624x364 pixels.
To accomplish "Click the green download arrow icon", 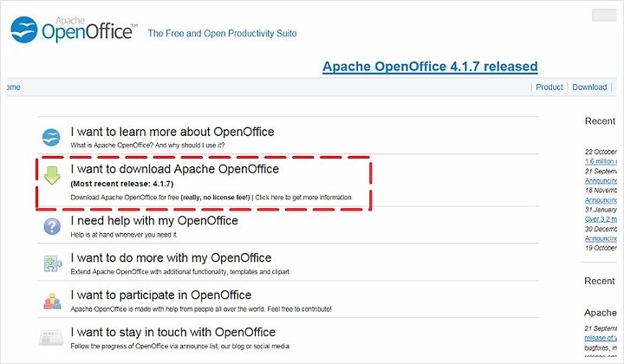I will 52,175.
